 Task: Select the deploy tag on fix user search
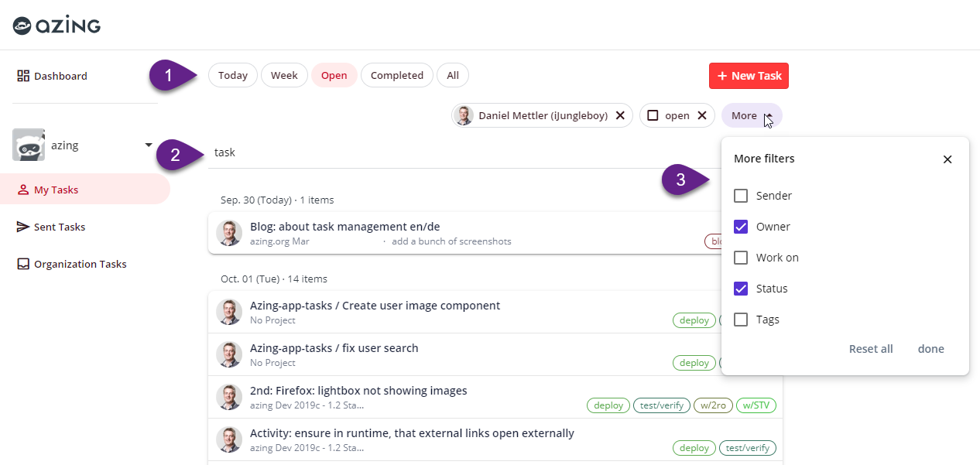point(694,362)
